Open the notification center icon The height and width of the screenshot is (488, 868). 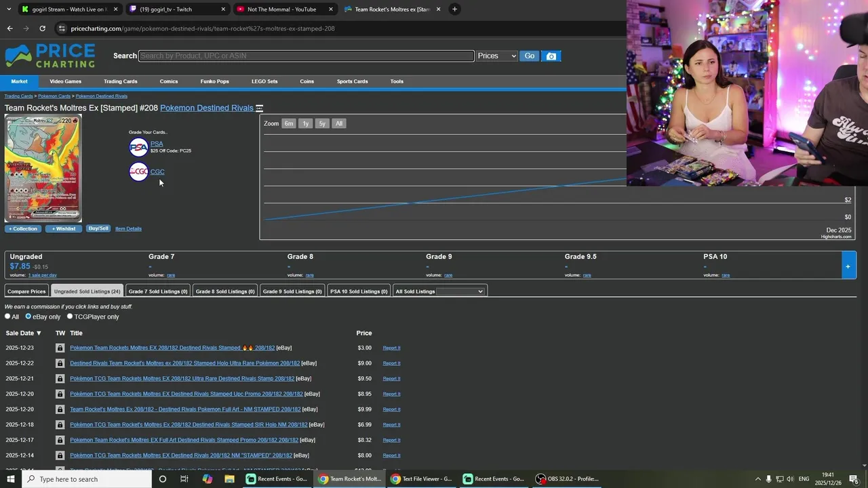pyautogui.click(x=854, y=479)
